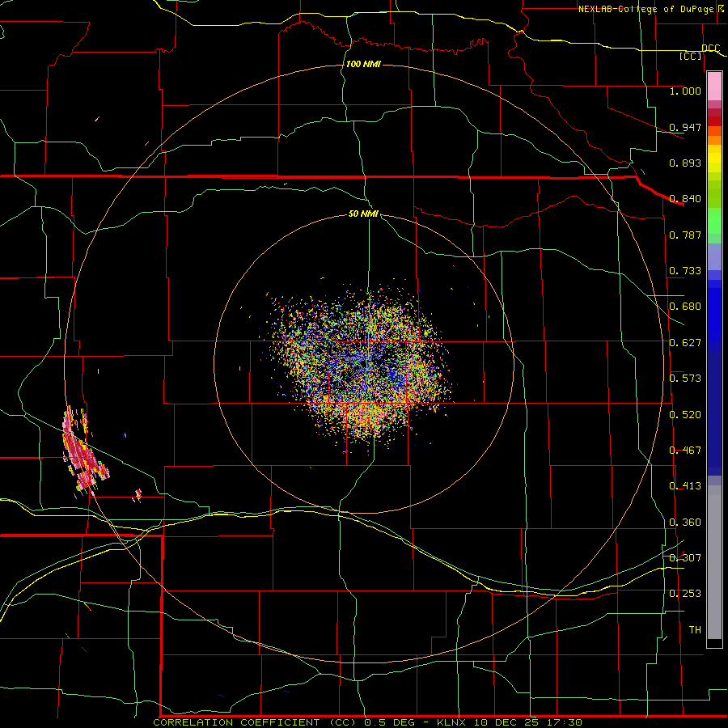Click the 0.840 legend value
728x728 pixels.
[x=685, y=198]
